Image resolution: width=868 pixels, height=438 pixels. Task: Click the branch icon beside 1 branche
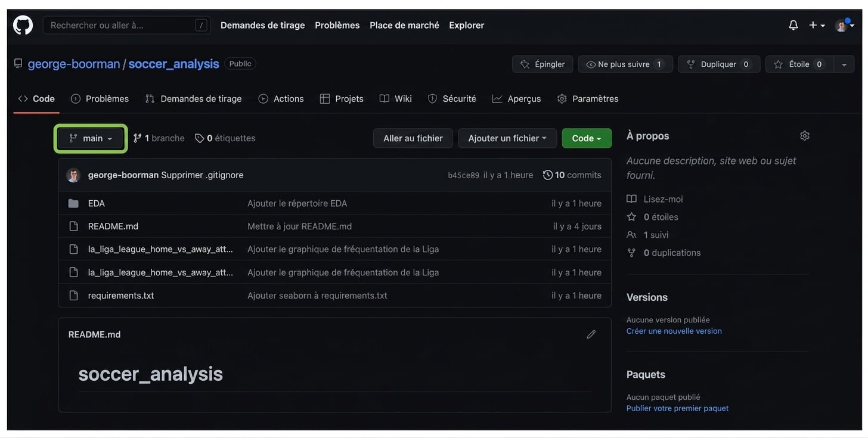tap(138, 138)
